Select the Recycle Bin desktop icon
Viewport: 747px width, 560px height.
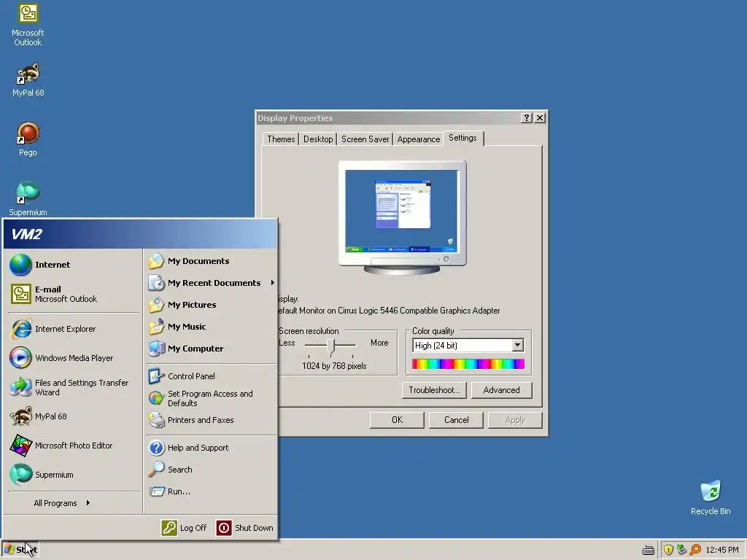(x=711, y=497)
